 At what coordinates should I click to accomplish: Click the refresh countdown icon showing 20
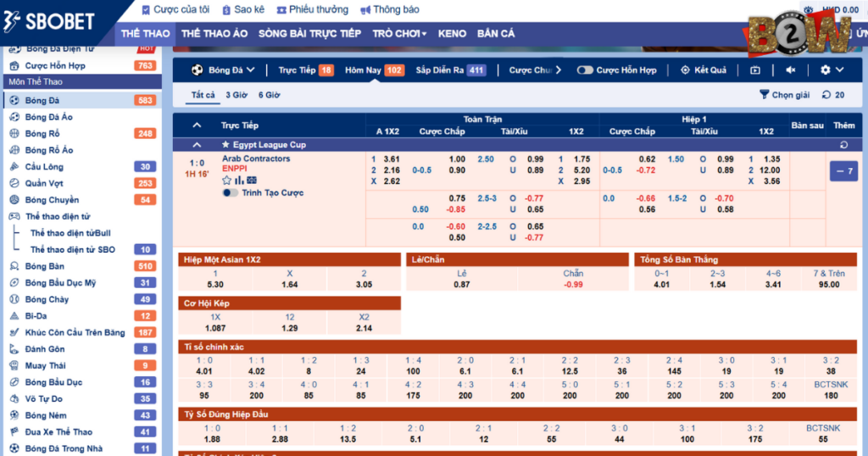[826, 95]
